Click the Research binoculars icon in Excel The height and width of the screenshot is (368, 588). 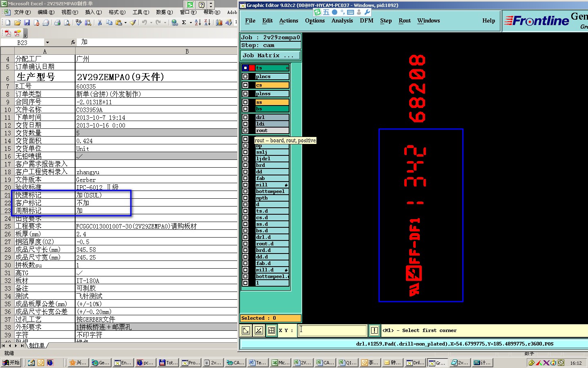coord(88,22)
